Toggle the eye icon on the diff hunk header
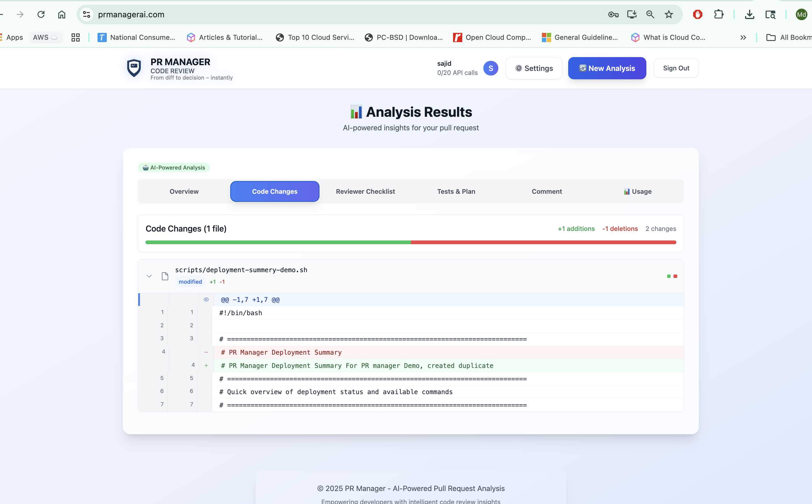812x504 pixels. tap(206, 299)
